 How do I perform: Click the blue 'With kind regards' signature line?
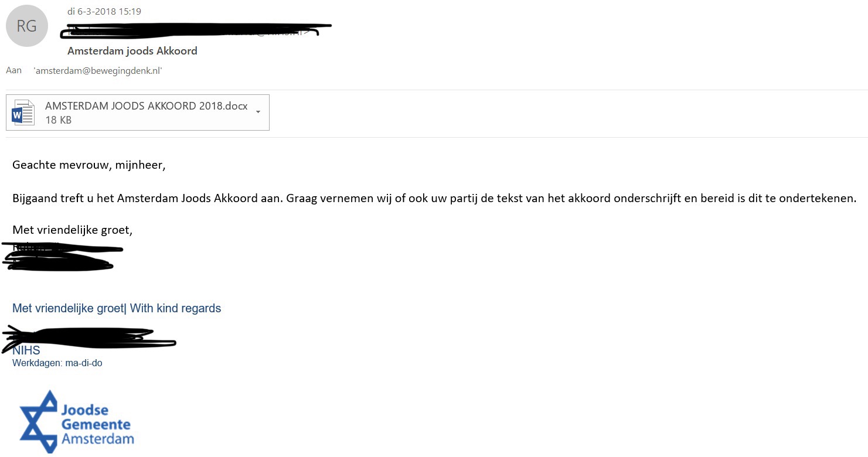175,308
